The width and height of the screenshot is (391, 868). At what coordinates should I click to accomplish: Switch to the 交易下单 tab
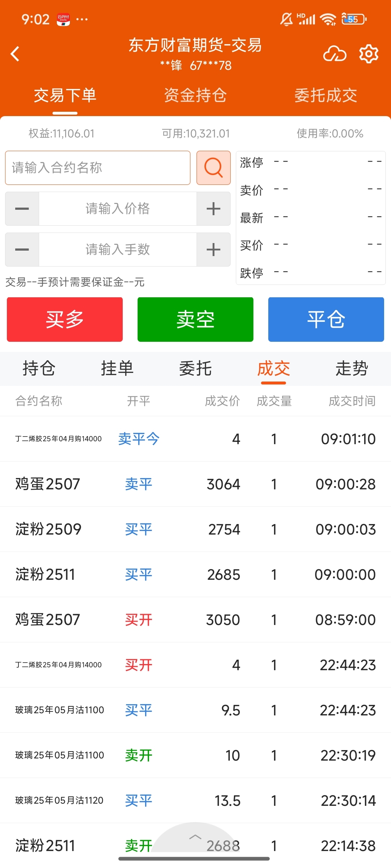pyautogui.click(x=65, y=95)
